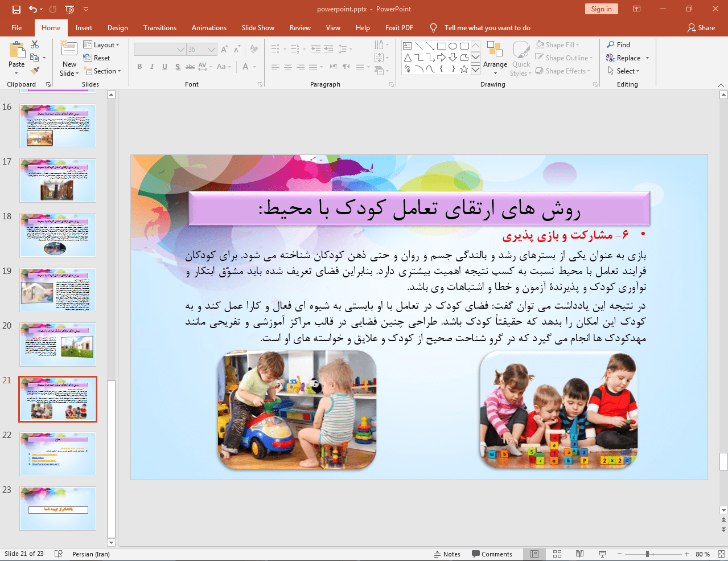728x561 pixels.
Task: Click the font color icon
Action: (x=246, y=67)
